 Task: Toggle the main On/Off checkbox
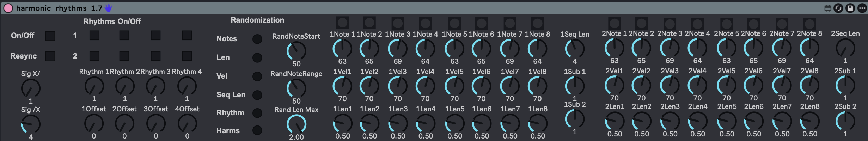50,36
